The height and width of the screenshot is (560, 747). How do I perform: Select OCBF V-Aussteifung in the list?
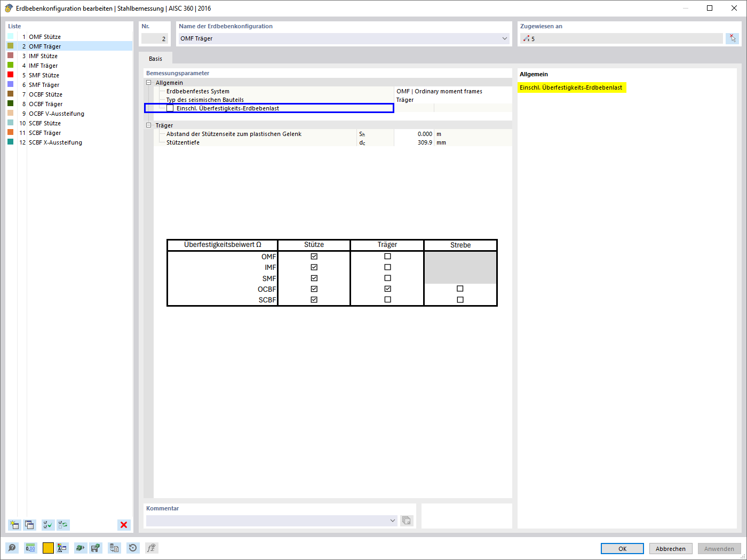pos(69,114)
